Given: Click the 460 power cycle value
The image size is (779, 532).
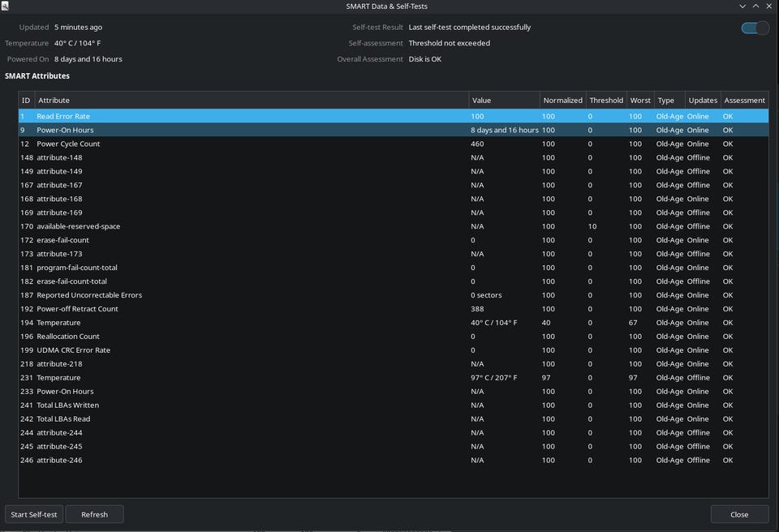Looking at the screenshot, I should click(x=477, y=144).
